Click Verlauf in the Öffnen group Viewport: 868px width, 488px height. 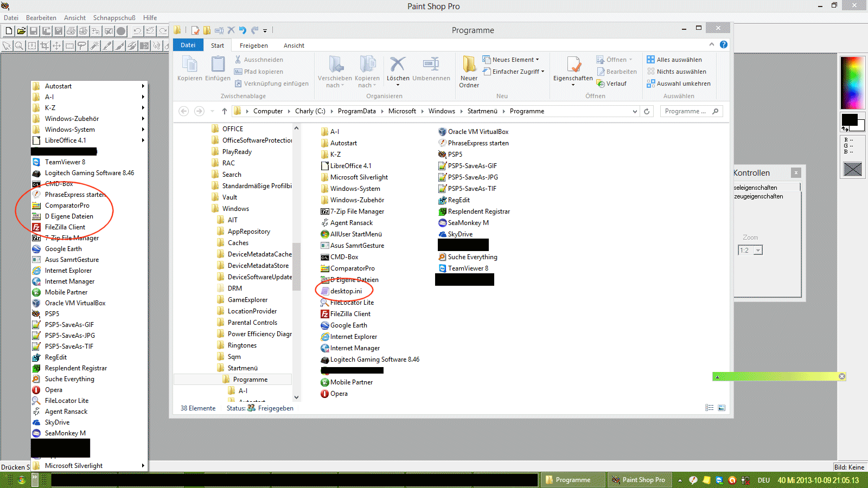pyautogui.click(x=611, y=84)
